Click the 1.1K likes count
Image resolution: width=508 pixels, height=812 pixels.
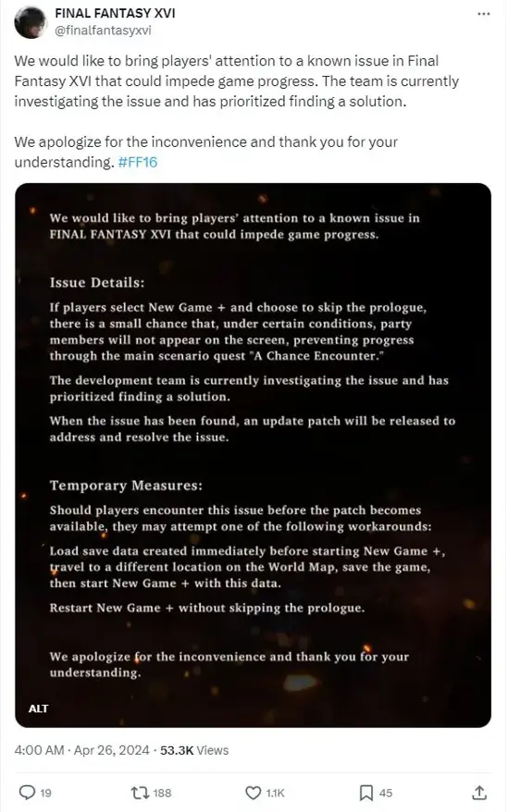pyautogui.click(x=275, y=793)
